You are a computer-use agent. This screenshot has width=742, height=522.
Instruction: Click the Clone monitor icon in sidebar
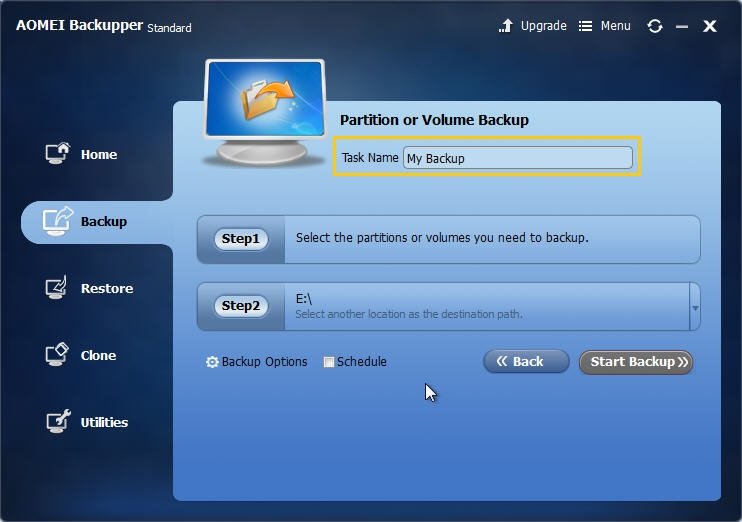(x=57, y=354)
